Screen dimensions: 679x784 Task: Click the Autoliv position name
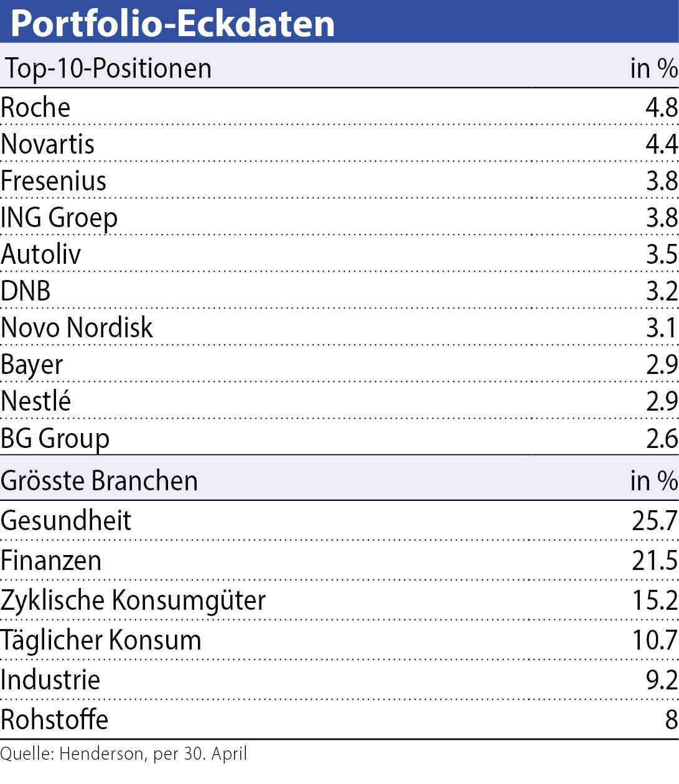coord(41,254)
